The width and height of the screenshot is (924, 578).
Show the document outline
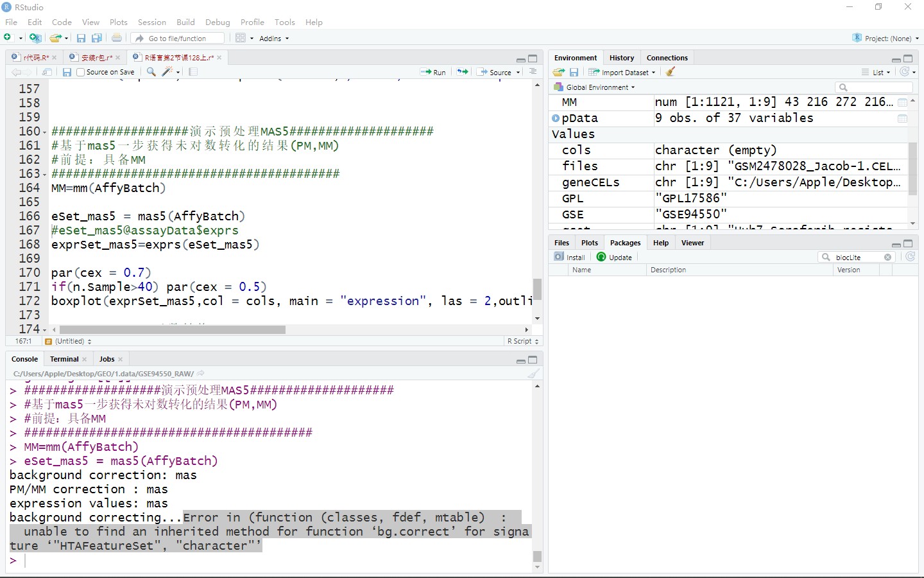(533, 72)
